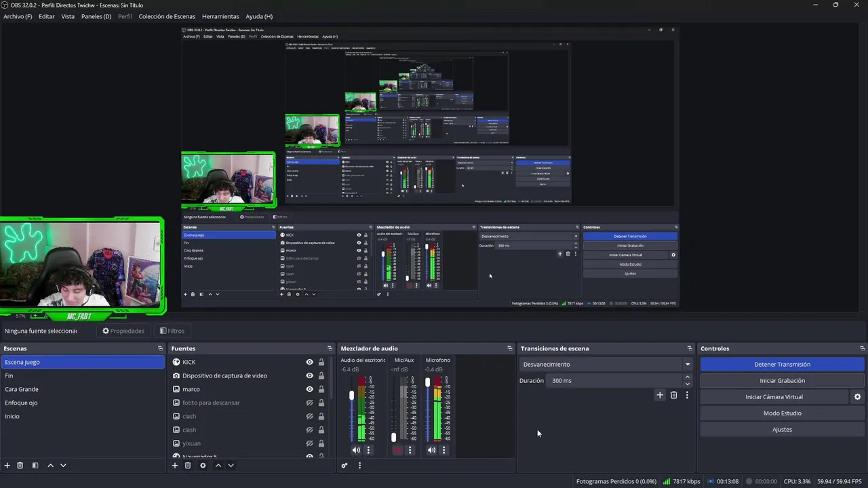Viewport: 868px width, 488px height.
Task: Enable Modo Estudio
Action: (782, 413)
